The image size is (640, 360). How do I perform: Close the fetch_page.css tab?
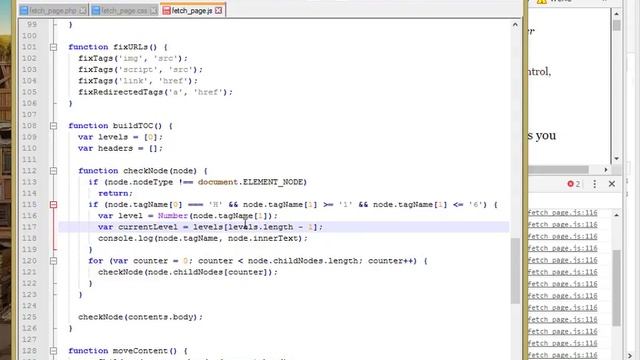coord(153,11)
